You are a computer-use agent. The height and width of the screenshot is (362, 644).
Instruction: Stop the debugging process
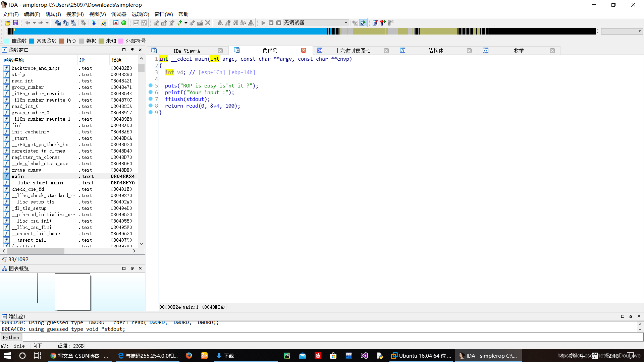[x=279, y=22]
